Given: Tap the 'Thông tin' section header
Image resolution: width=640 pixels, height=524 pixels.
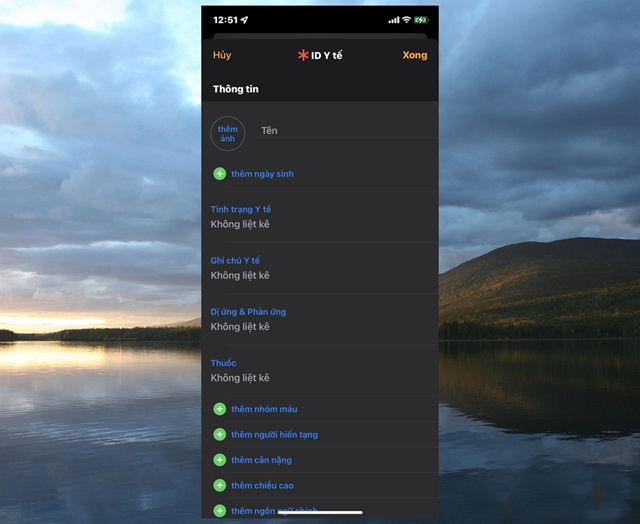Looking at the screenshot, I should [236, 89].
